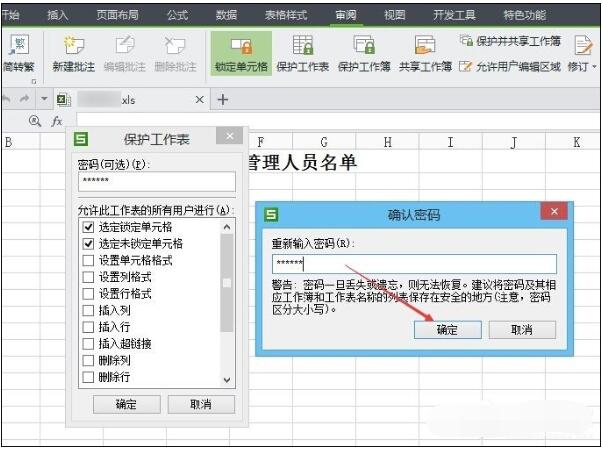Viewport: 603px width, 451px height.
Task: Click the 删除批注 delete comment icon
Action: coord(175,45)
